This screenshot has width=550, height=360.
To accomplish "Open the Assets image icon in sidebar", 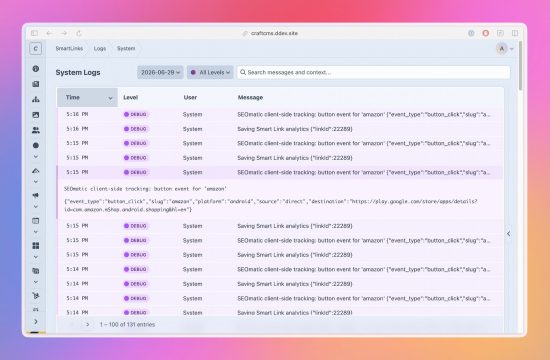I will click(36, 115).
